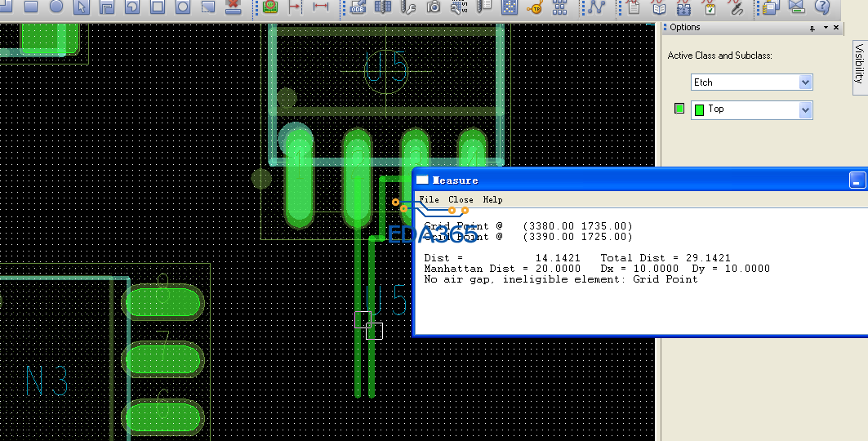The image size is (868, 441).
Task: Click the stacked windows icon
Action: point(771,7)
